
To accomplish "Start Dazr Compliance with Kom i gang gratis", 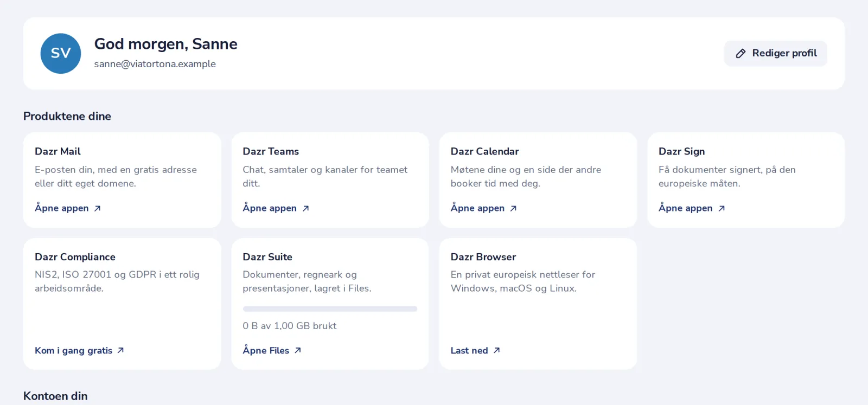I will [x=80, y=350].
